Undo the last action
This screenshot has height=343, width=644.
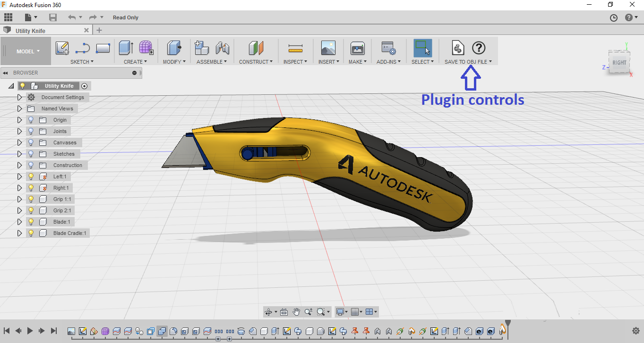[72, 17]
